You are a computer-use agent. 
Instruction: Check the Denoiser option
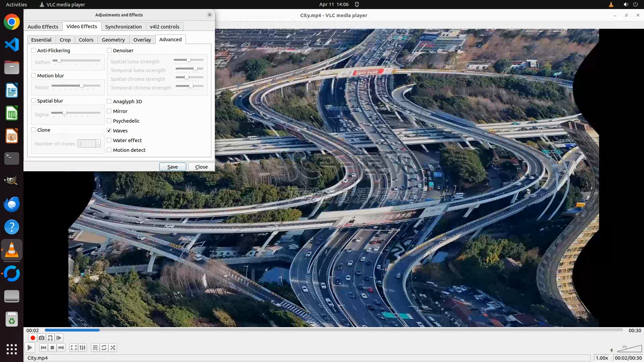(x=109, y=51)
